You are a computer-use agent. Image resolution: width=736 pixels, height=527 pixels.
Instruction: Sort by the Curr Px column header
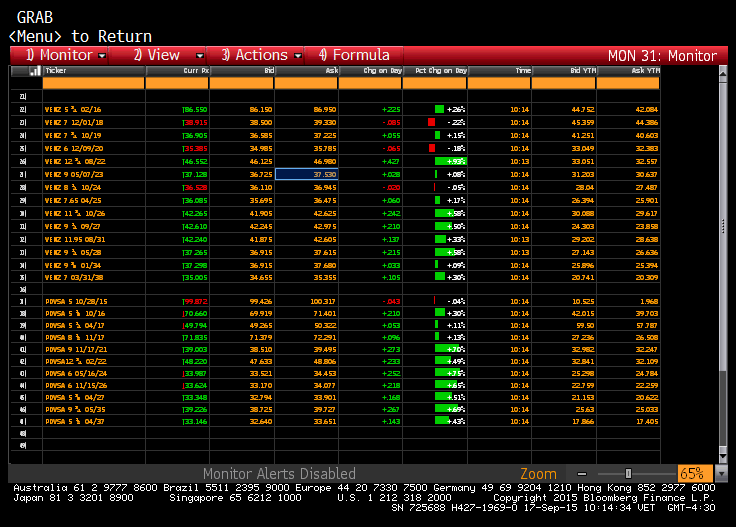177,71
